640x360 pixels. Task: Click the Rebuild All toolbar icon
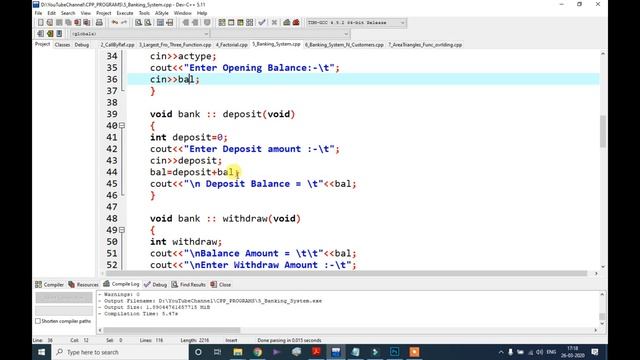click(249, 23)
